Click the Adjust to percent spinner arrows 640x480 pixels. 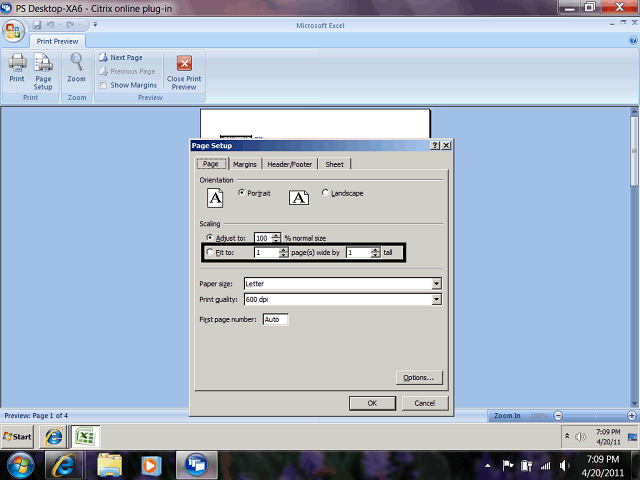pyautogui.click(x=276, y=238)
